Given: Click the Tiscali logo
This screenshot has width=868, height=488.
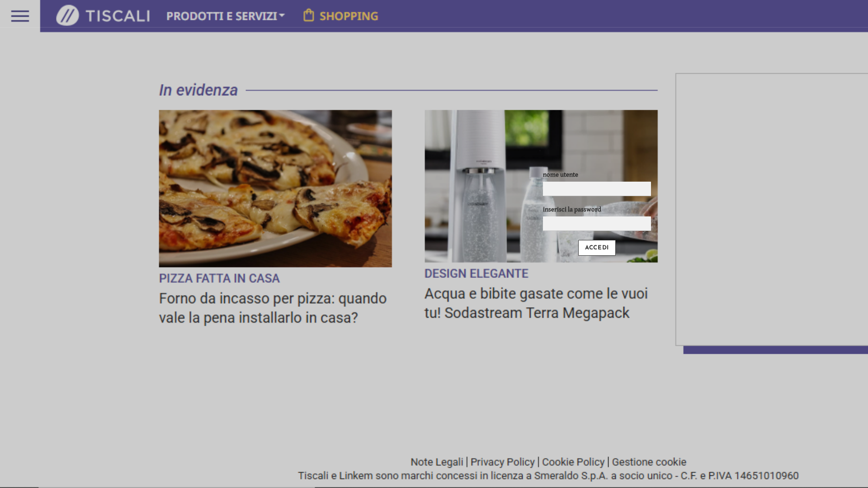Looking at the screenshot, I should point(103,16).
